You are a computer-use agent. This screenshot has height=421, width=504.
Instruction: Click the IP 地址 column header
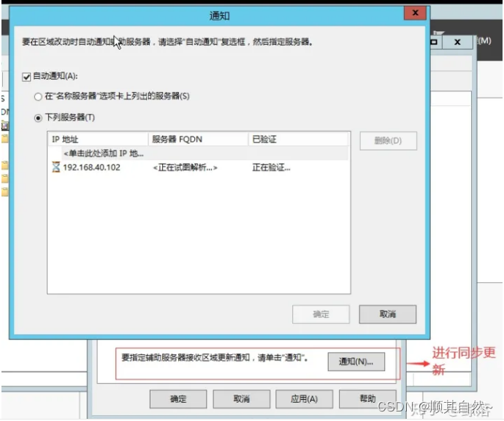98,140
